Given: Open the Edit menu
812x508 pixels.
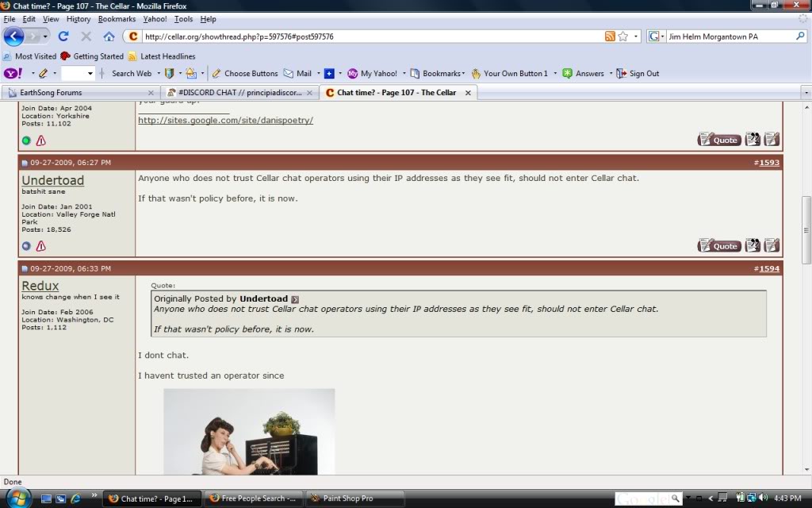Looking at the screenshot, I should [x=29, y=19].
